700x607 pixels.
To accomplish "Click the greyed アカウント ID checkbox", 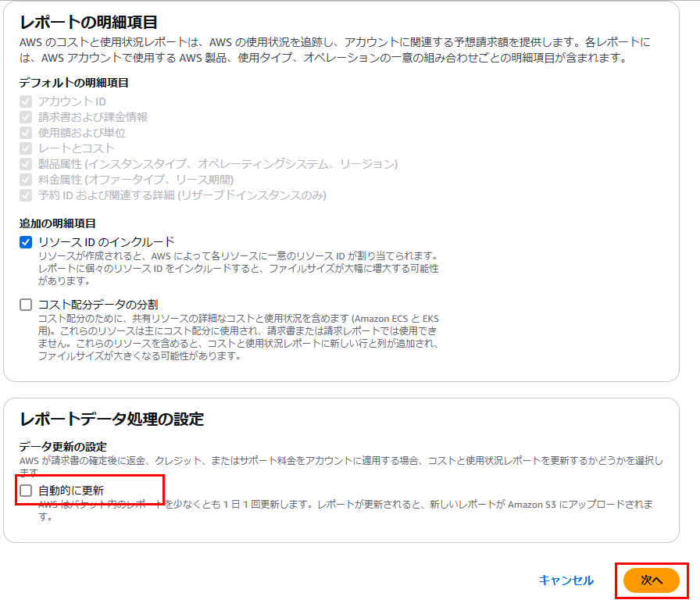I will [26, 102].
